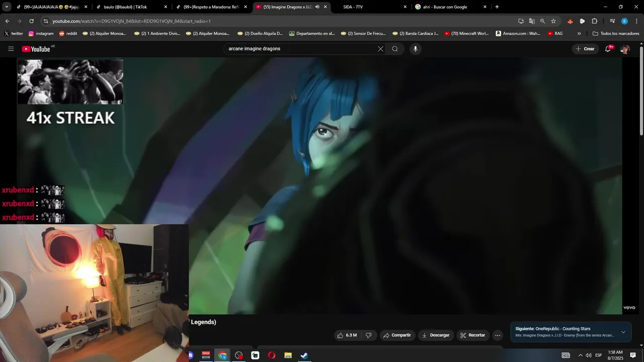644x362 pixels.
Task: Open the RAG YouTube bookmark
Action: [x=555, y=34]
